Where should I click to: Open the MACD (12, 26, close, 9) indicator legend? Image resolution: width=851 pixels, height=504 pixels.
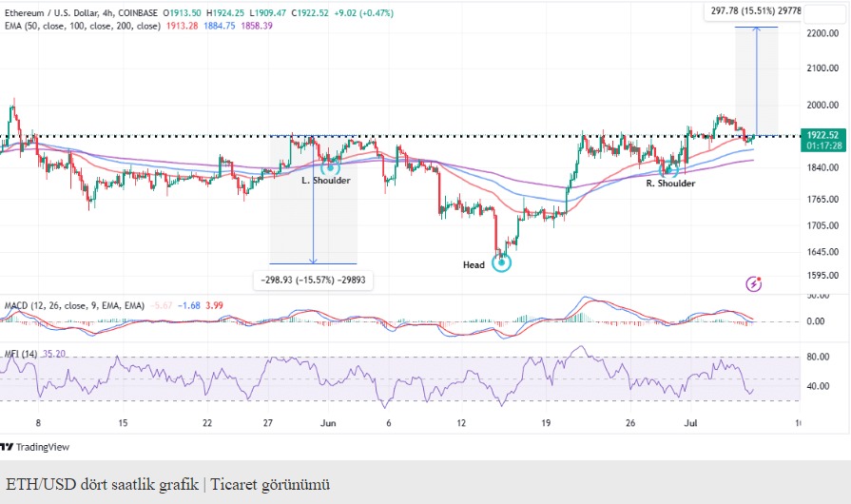coord(74,305)
